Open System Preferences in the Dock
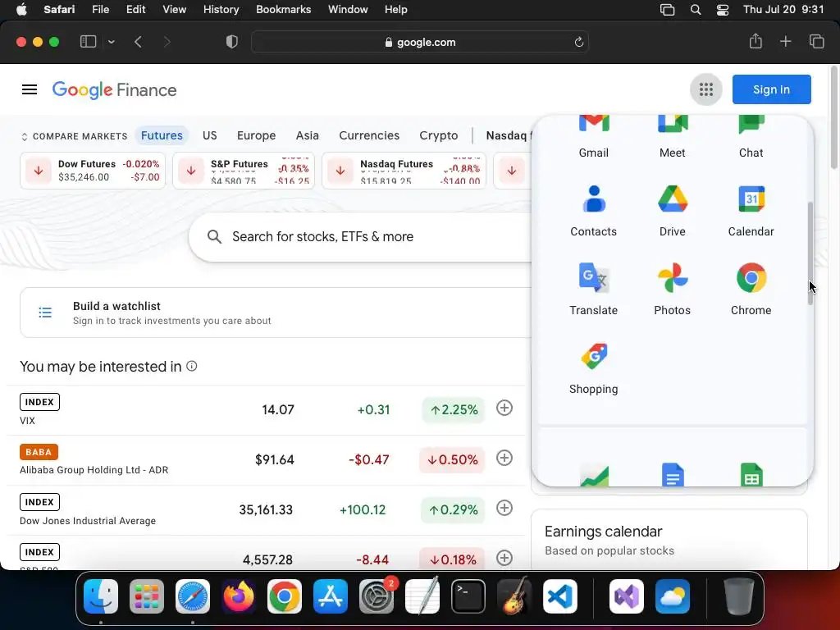 376,596
